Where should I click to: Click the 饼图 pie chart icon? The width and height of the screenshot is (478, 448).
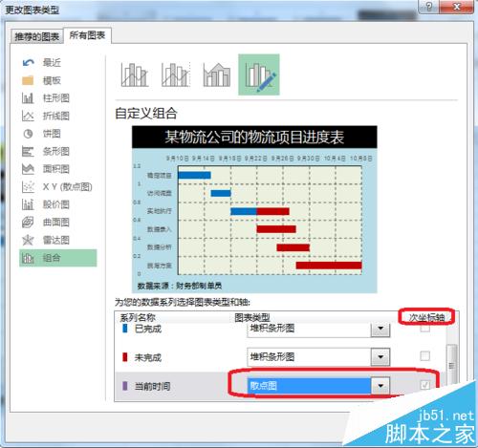pyautogui.click(x=28, y=134)
